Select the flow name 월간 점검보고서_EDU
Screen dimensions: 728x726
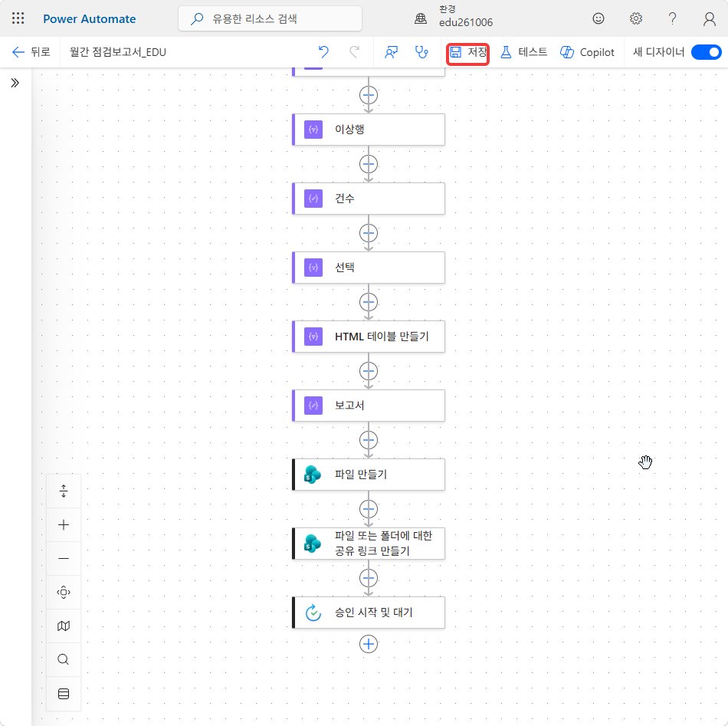point(118,52)
